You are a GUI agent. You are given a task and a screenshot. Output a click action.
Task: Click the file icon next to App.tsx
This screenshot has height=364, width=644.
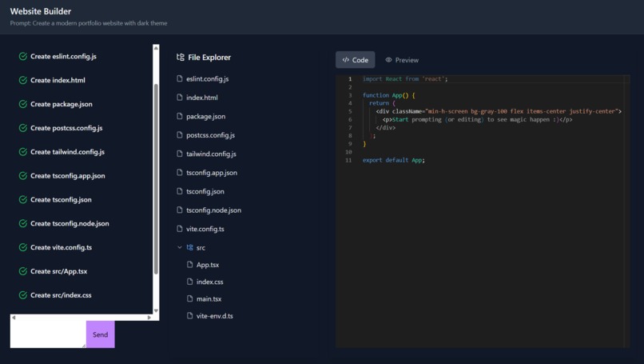(189, 265)
